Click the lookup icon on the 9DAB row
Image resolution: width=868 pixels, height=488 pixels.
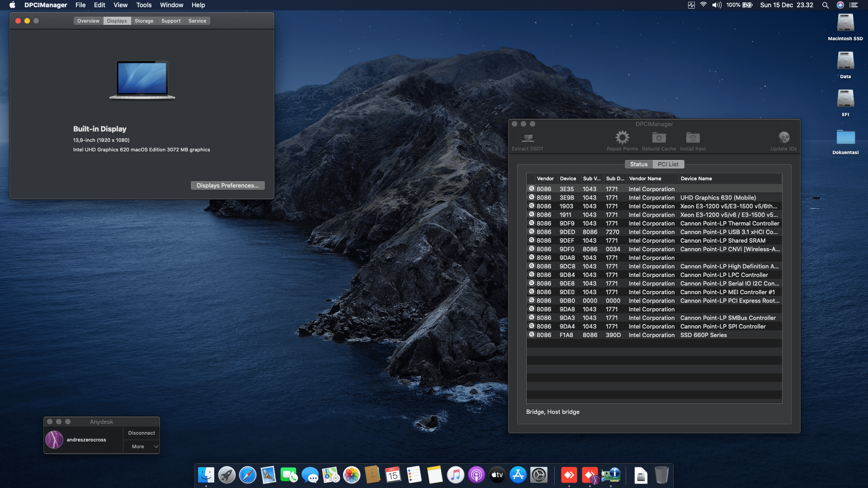(x=532, y=257)
